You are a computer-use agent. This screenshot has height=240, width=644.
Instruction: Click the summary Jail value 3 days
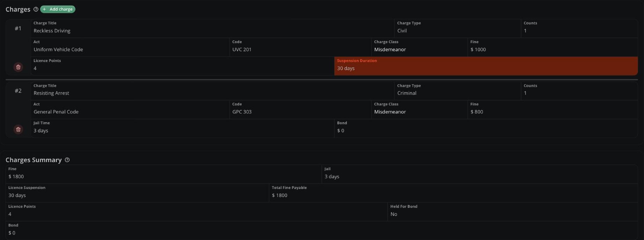pos(332,177)
